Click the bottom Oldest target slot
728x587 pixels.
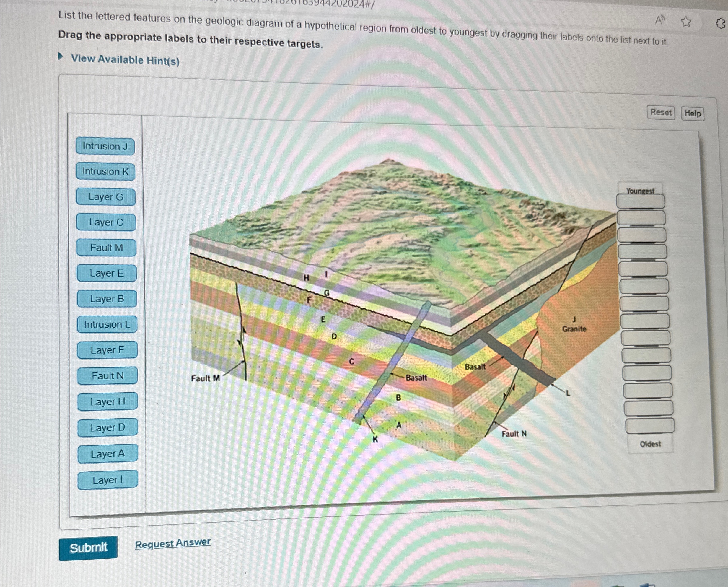(x=650, y=426)
